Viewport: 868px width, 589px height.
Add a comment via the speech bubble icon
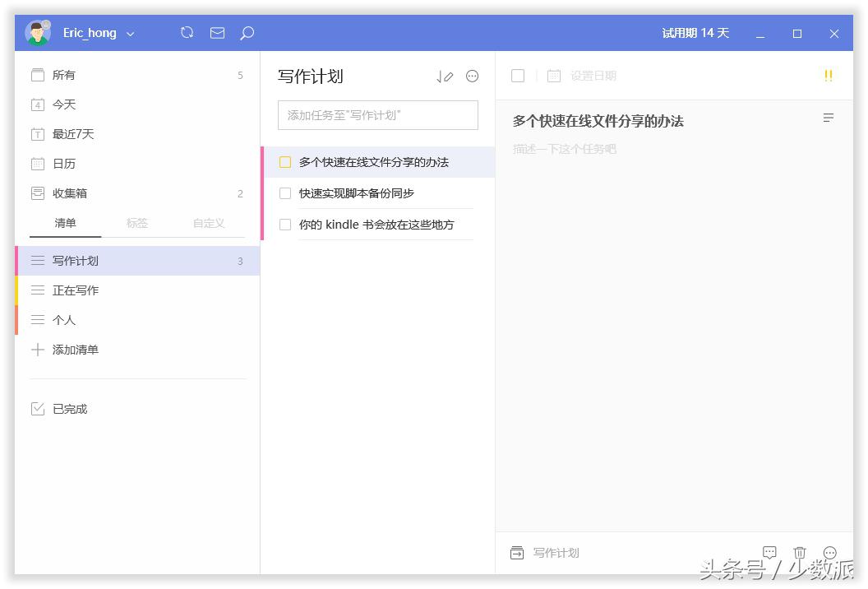click(769, 552)
